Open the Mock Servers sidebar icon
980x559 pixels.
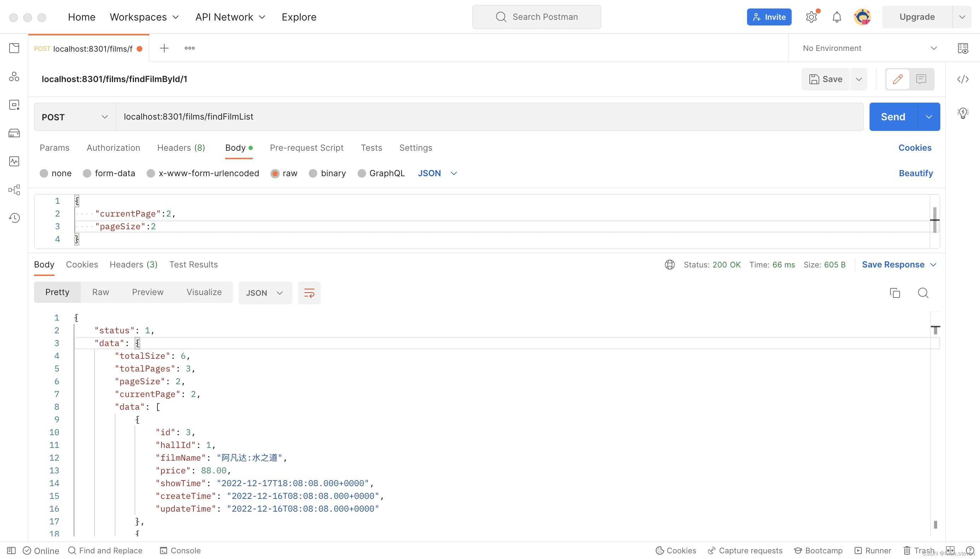pyautogui.click(x=14, y=133)
